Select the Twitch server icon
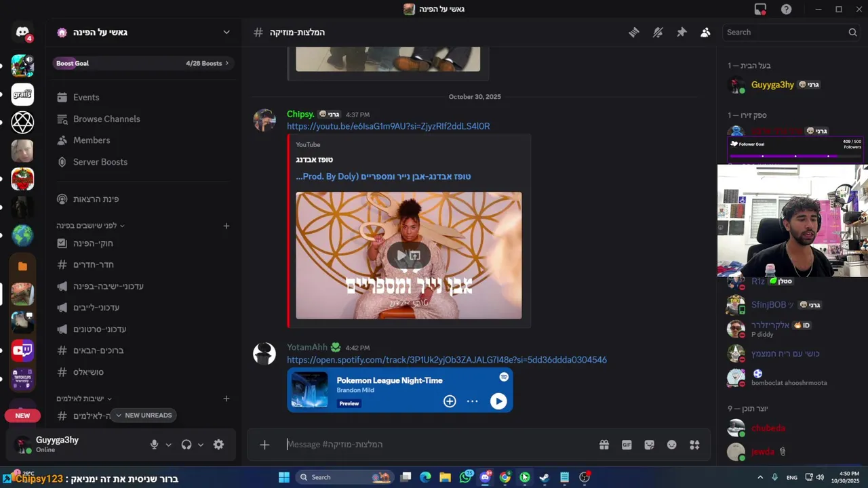Viewport: 868px width, 488px height. [22, 350]
